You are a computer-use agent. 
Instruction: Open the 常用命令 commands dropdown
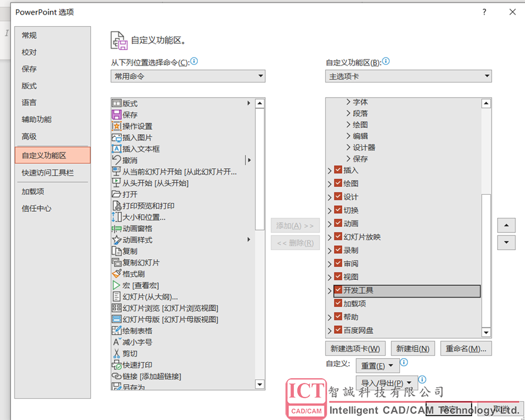tap(188, 76)
